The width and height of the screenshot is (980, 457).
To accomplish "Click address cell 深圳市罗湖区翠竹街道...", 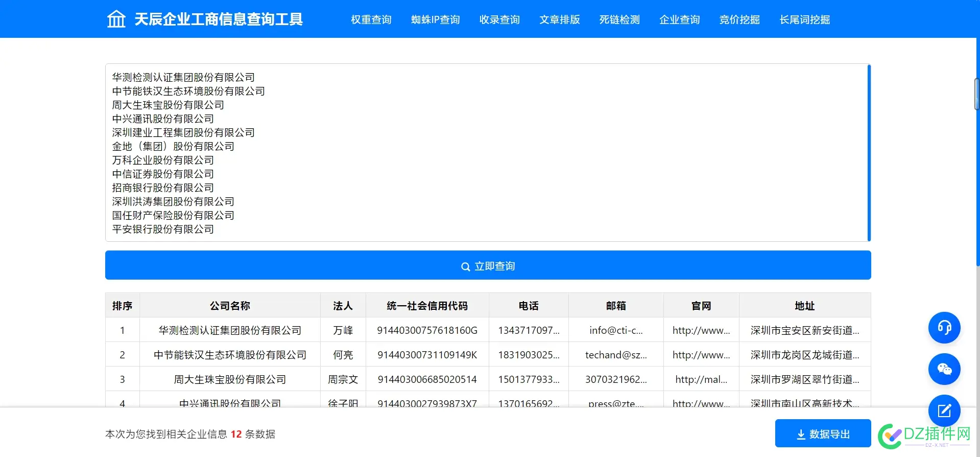I will click(805, 379).
